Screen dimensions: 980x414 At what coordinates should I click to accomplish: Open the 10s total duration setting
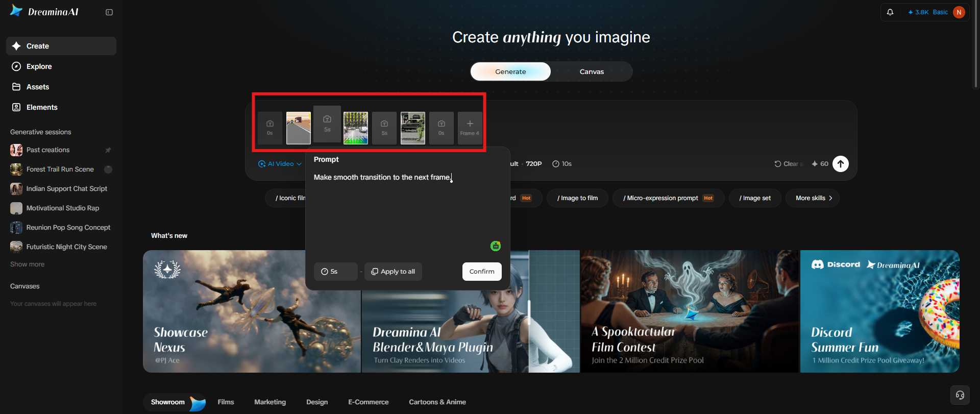[x=562, y=164]
